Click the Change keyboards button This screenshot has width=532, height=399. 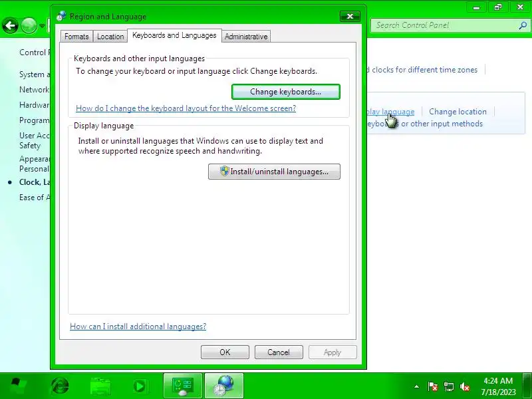point(286,92)
